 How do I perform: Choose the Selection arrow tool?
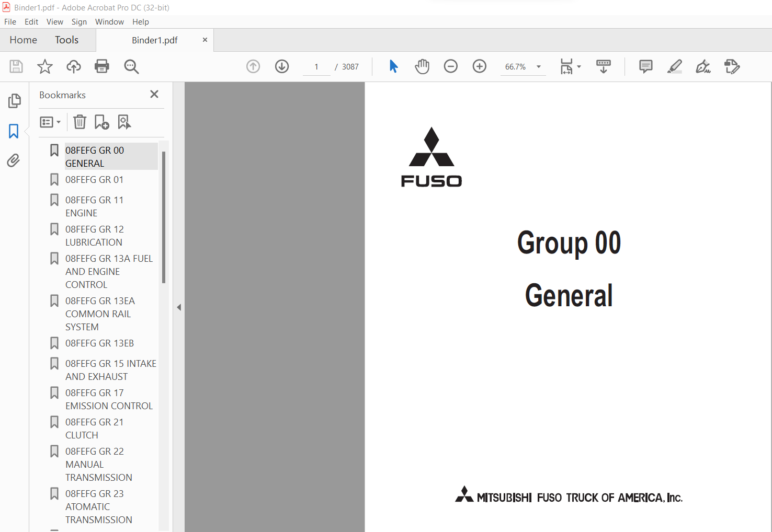[393, 66]
